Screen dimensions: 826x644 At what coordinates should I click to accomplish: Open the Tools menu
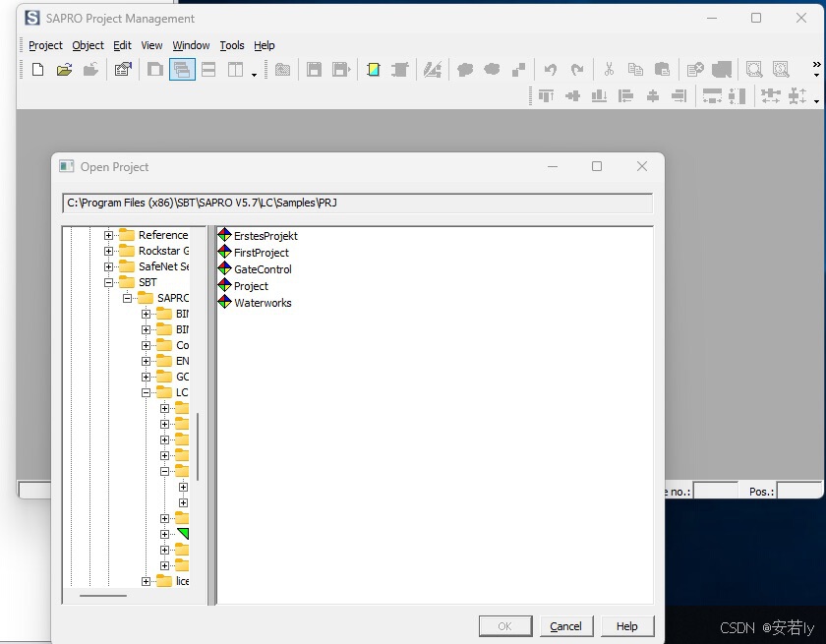(232, 45)
